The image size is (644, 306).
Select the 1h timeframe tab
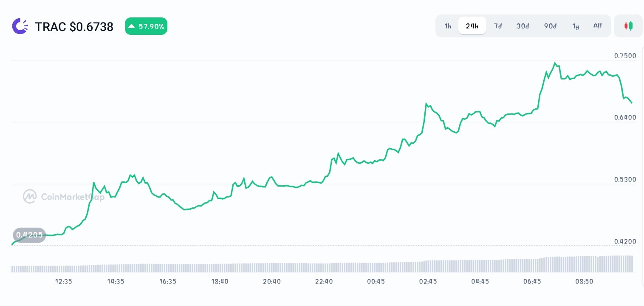tap(448, 26)
